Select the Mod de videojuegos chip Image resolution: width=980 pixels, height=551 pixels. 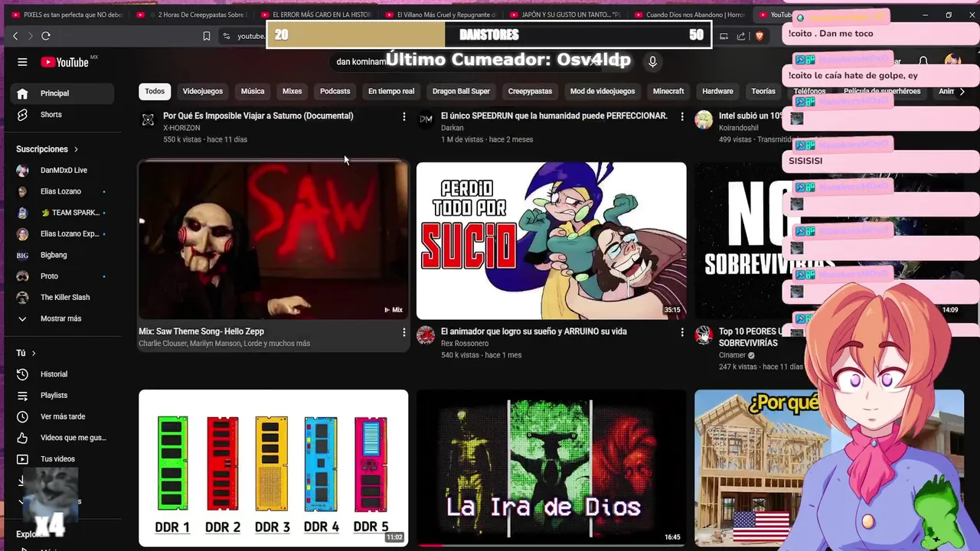tap(603, 91)
